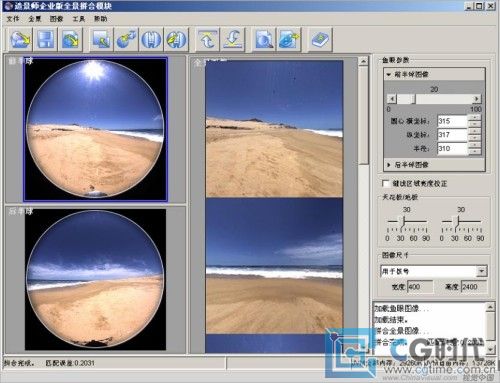Viewport: 500px width, 383px height.
Task: Open the 工具 menu
Action: click(79, 19)
